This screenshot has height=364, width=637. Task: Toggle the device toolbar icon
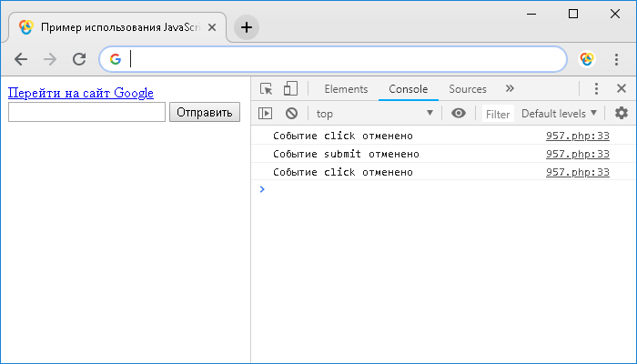pos(290,88)
